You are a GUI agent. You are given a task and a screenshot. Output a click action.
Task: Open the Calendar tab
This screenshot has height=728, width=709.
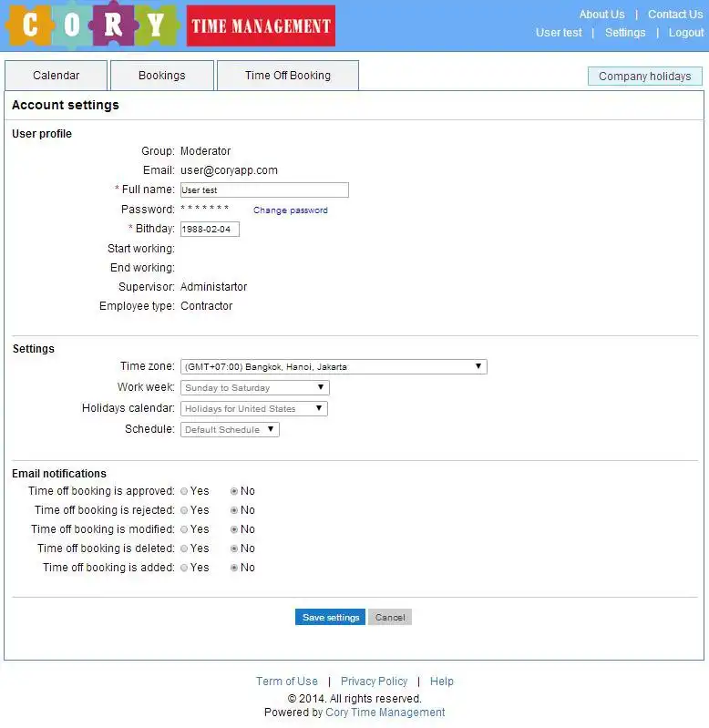pos(57,76)
